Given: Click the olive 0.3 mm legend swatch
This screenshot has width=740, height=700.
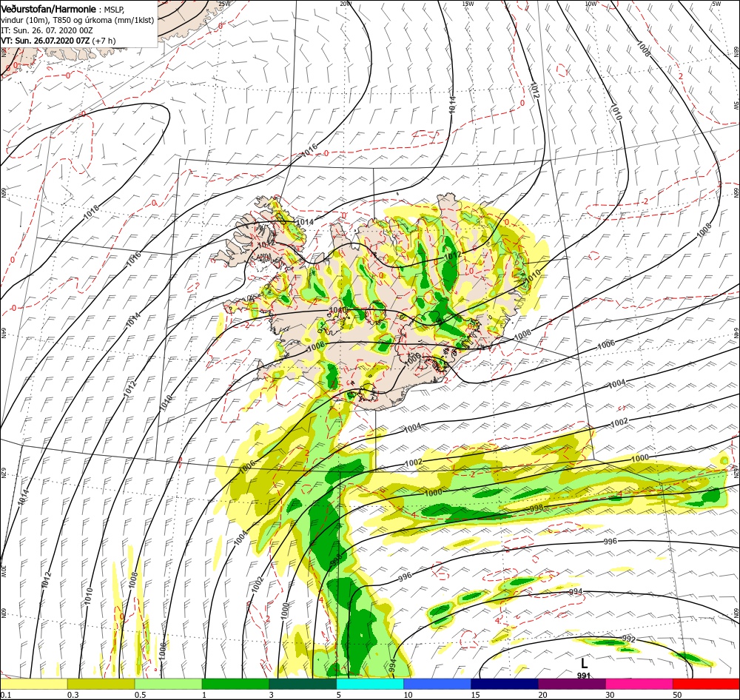Looking at the screenshot, I should pyautogui.click(x=101, y=684).
